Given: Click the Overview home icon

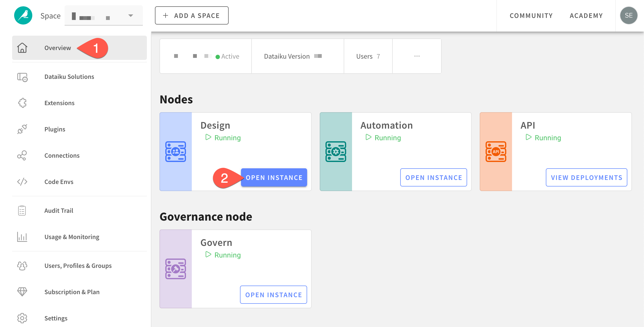Looking at the screenshot, I should pyautogui.click(x=22, y=48).
